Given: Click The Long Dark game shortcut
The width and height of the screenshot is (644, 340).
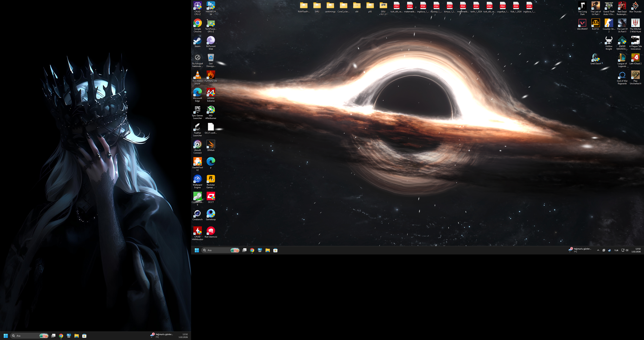Looking at the screenshot, I should (x=582, y=8).
